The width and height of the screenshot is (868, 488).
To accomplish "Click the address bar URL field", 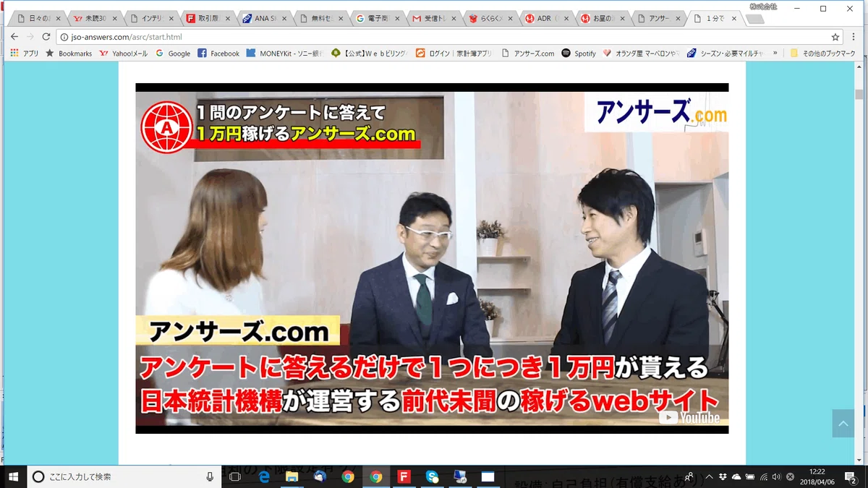I will point(448,37).
